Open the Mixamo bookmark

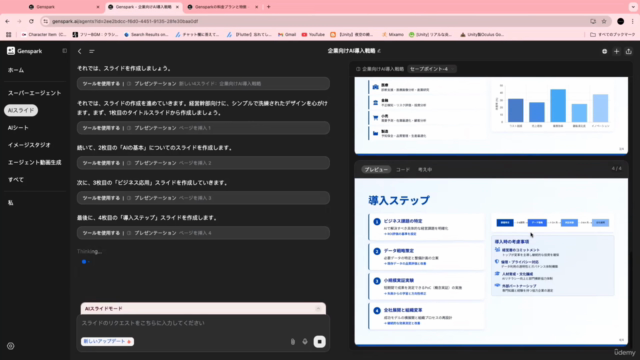tap(393, 35)
